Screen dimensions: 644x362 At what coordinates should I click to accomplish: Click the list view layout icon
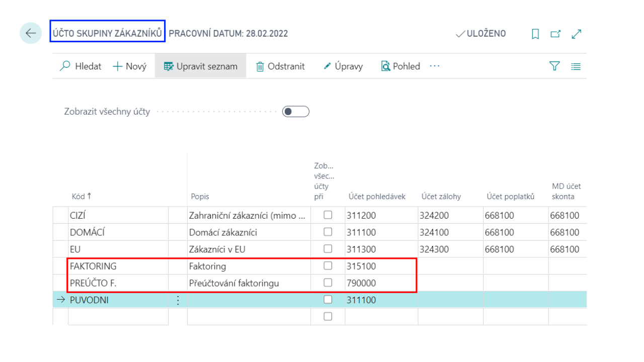[x=576, y=66]
